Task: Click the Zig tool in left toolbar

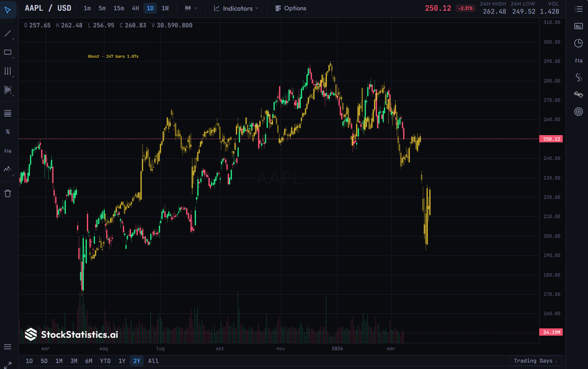Action: [x=8, y=151]
